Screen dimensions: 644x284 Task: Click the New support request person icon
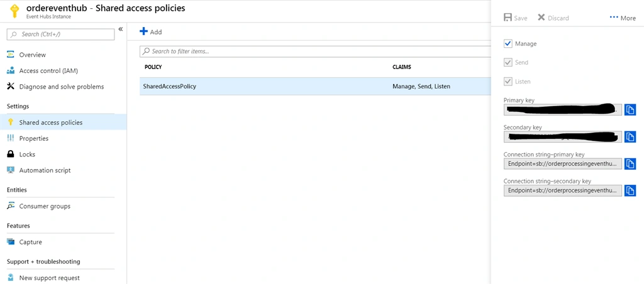(11, 278)
